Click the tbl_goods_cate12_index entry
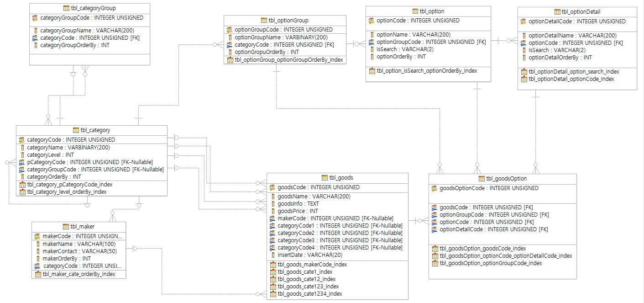644x303 pixels. [307, 279]
